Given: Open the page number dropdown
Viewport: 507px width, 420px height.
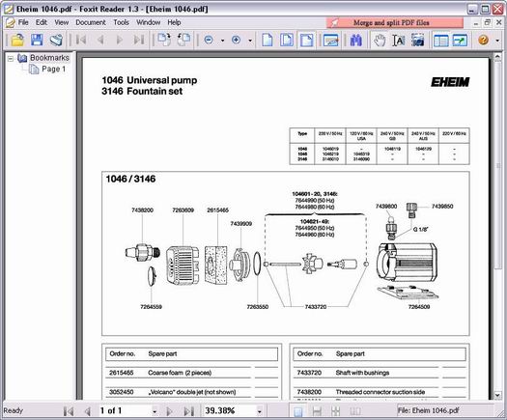Looking at the screenshot, I should coord(155,411).
